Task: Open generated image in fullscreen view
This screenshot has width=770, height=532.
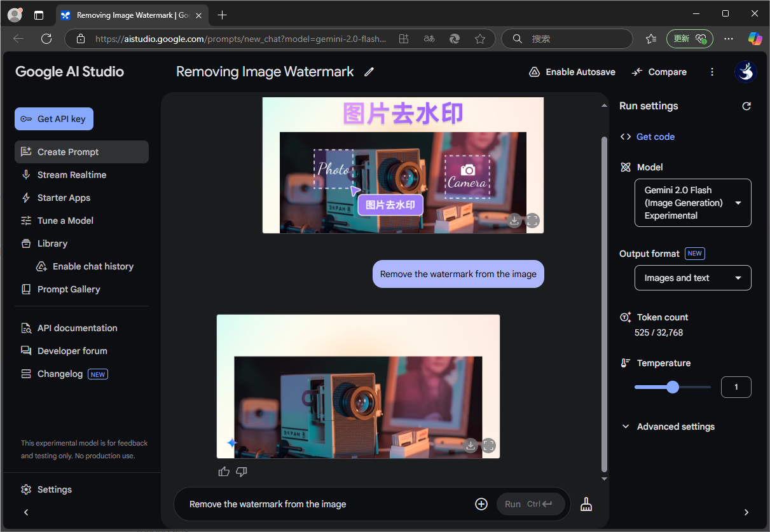Action: point(488,446)
